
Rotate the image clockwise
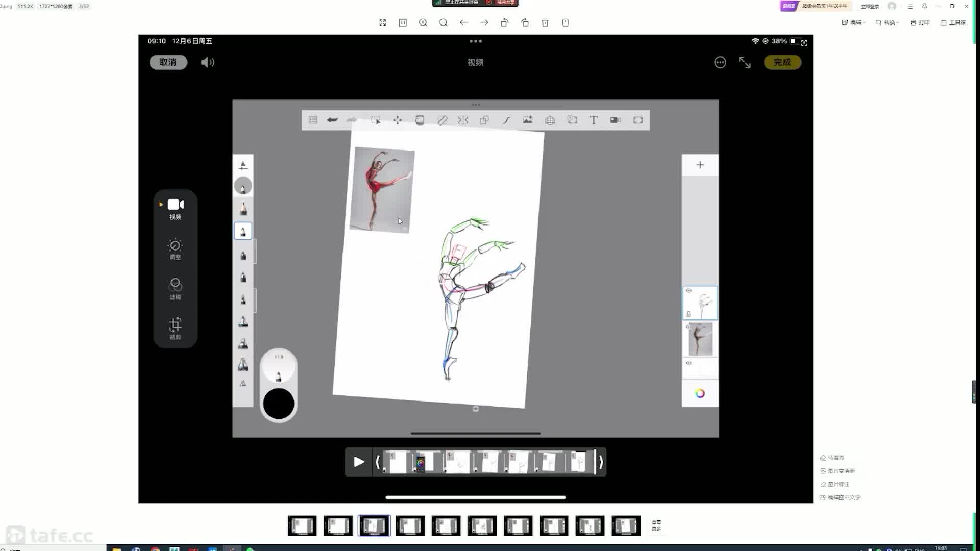525,22
